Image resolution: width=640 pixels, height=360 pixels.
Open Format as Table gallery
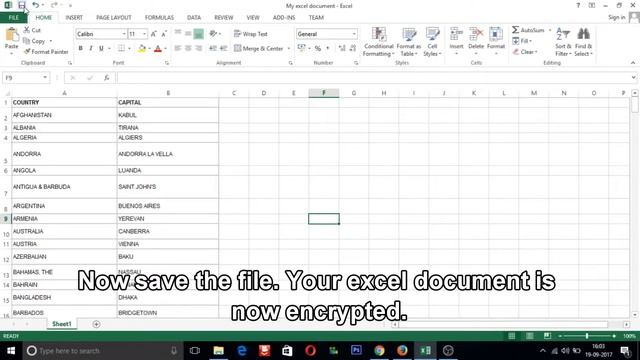[409, 42]
